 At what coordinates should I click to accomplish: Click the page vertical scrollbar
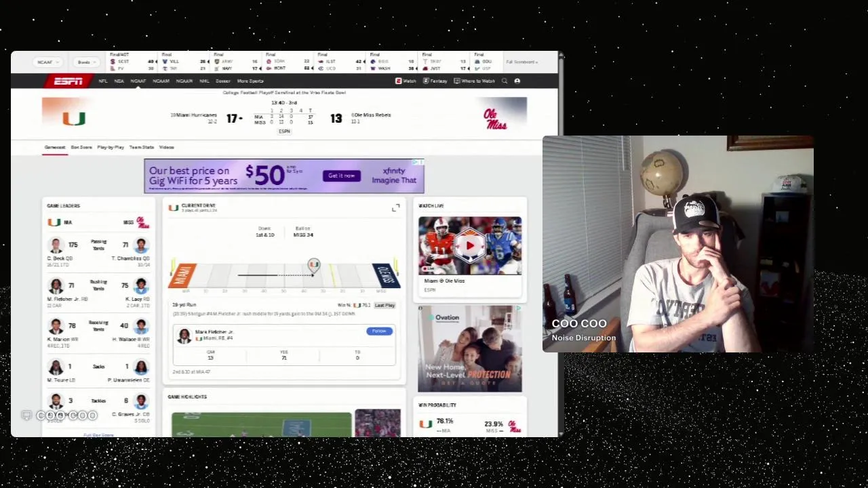pos(561,244)
